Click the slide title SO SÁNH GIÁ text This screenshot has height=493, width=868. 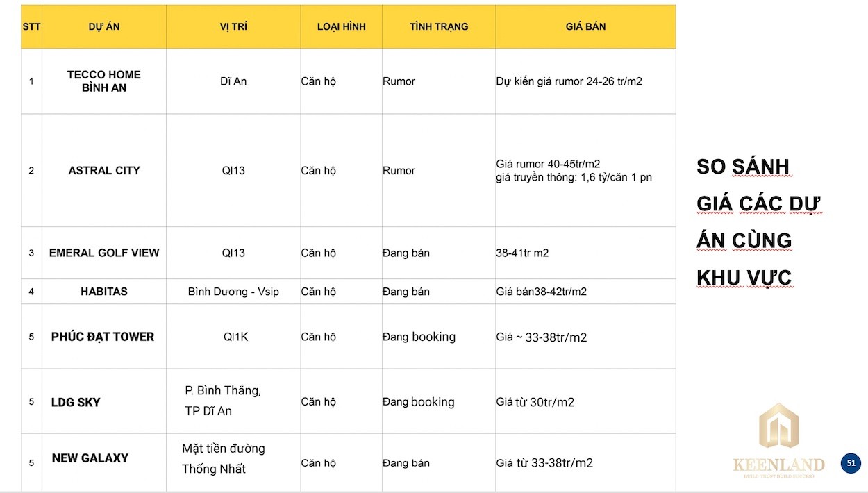click(x=743, y=167)
